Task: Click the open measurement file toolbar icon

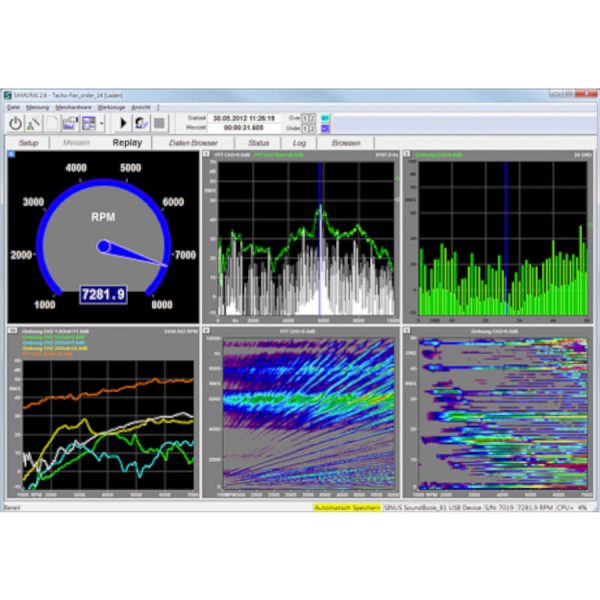Action: (x=70, y=123)
